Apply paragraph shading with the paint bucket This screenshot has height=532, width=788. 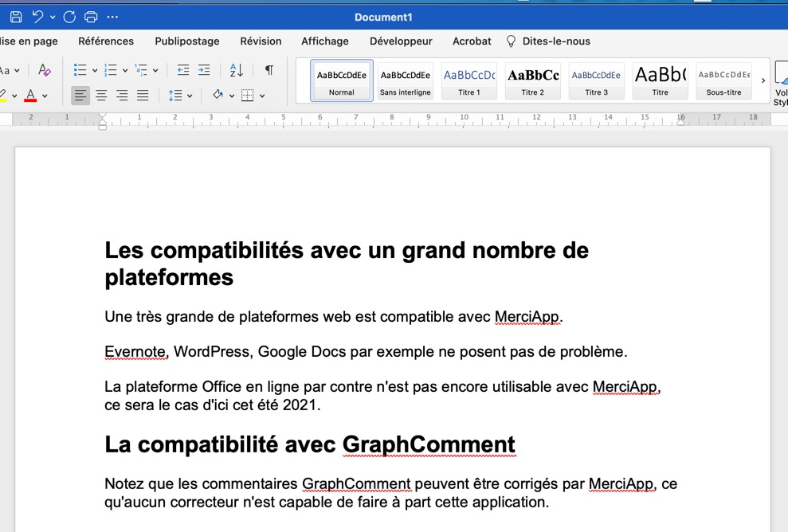point(218,95)
